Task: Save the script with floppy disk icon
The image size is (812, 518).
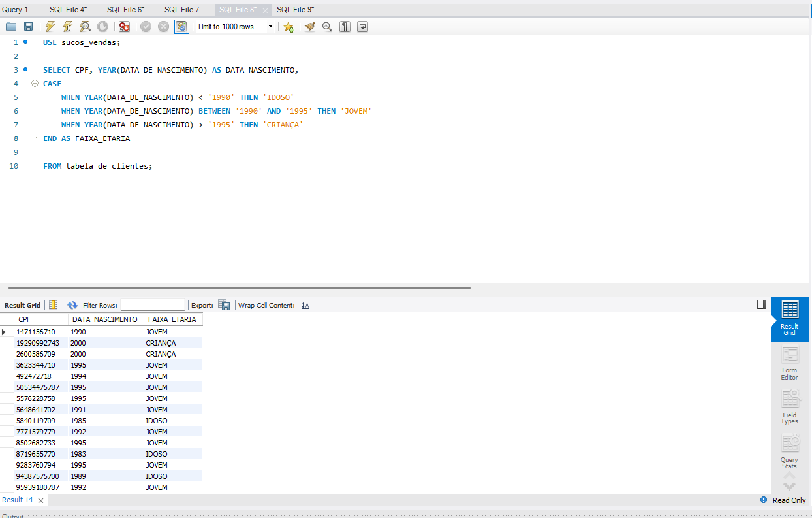Action: coord(28,27)
